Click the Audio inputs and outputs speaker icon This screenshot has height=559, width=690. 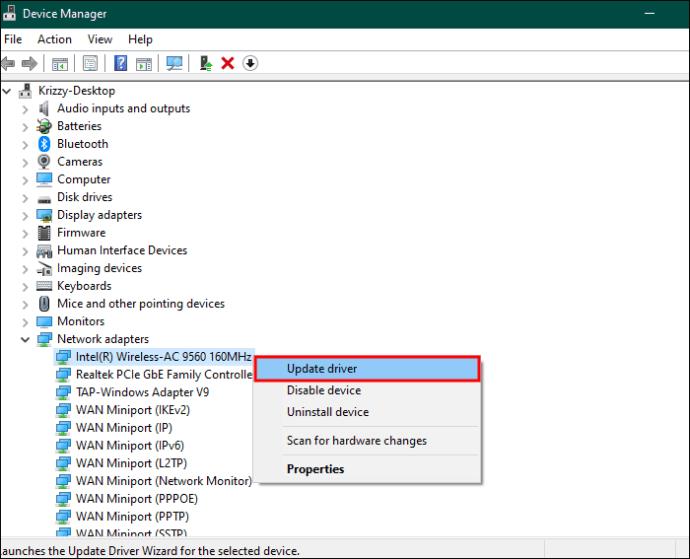44,108
